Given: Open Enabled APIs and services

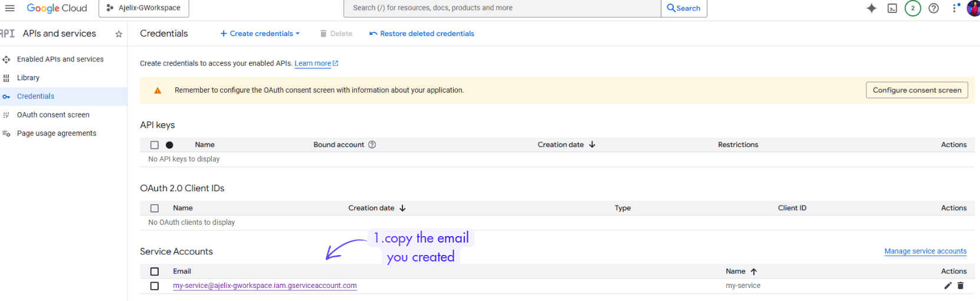Looking at the screenshot, I should tap(60, 59).
